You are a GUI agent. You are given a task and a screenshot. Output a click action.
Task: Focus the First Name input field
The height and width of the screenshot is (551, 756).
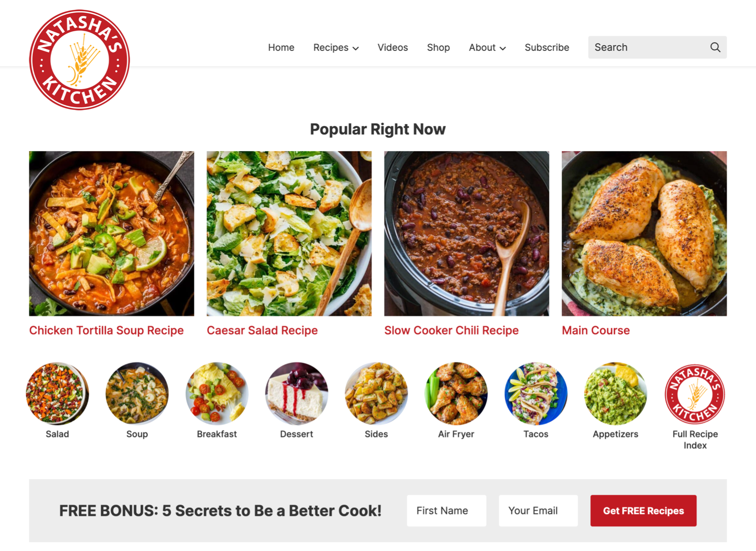point(447,510)
